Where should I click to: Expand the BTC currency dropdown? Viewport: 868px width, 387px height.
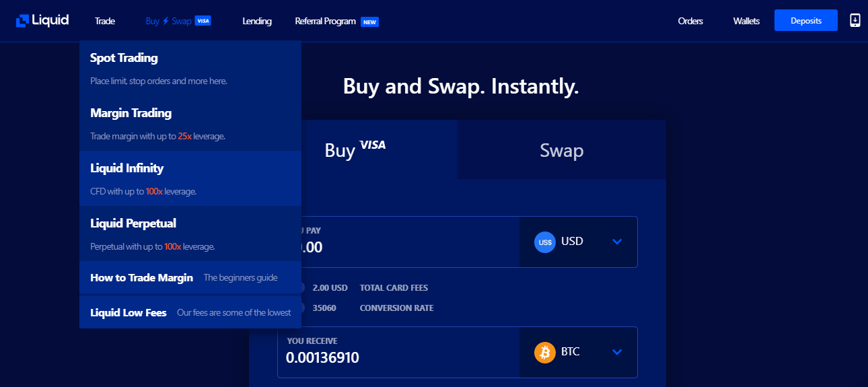(617, 352)
